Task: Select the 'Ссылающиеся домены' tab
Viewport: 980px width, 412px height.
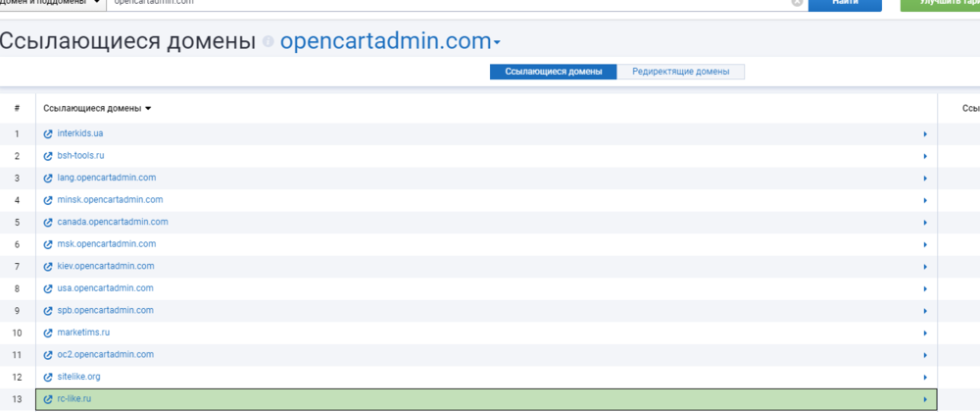Action: [x=554, y=72]
